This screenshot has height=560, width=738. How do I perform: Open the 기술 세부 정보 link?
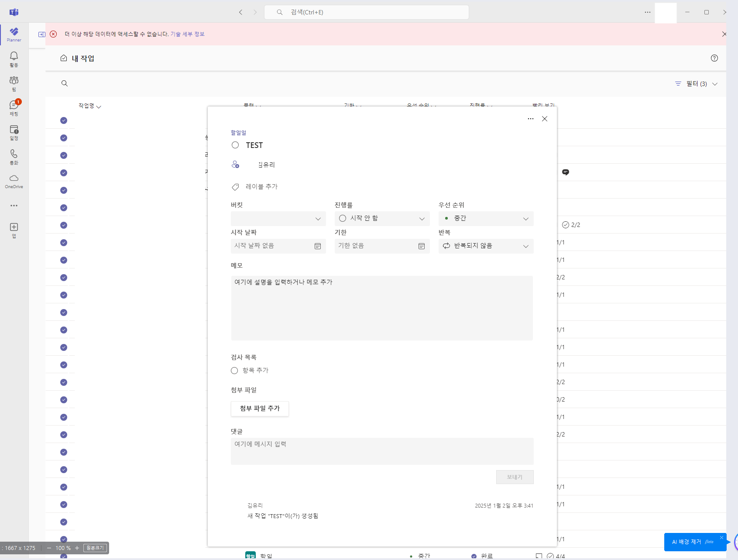tap(187, 34)
